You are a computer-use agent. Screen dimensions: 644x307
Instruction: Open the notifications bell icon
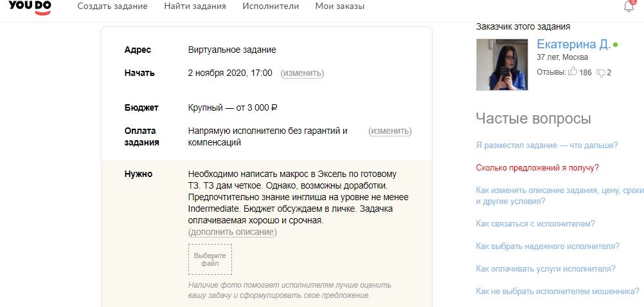pyautogui.click(x=629, y=6)
